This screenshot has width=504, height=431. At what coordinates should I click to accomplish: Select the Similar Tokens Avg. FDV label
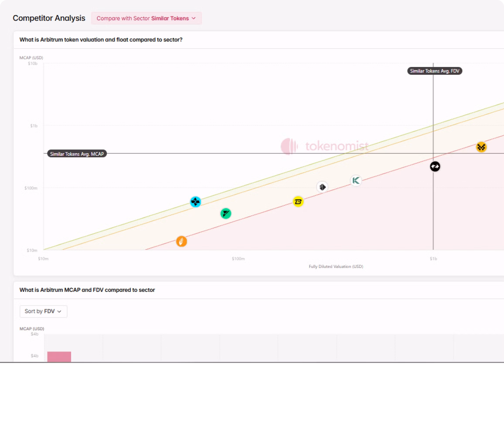(x=434, y=71)
